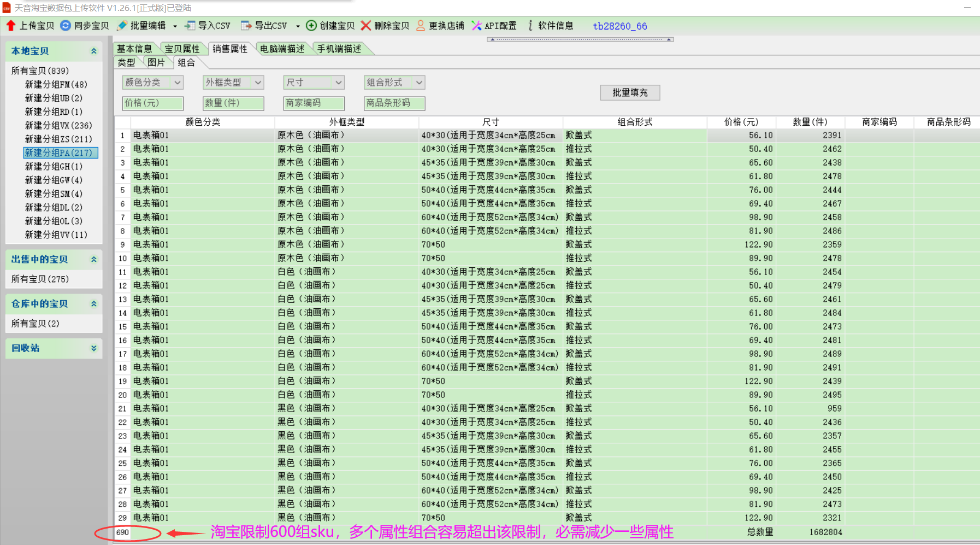Open the 软件信息 info icon

[x=530, y=26]
